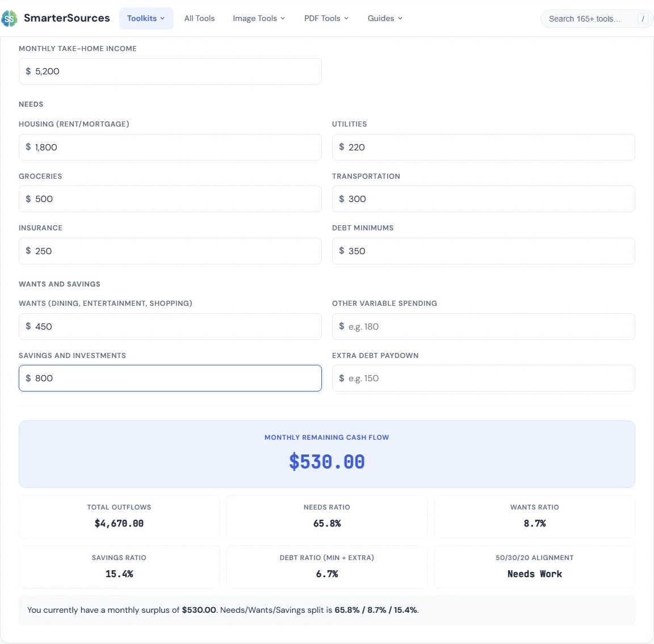Click the dollar icon in the Housing field
654x644 pixels.
(28, 147)
